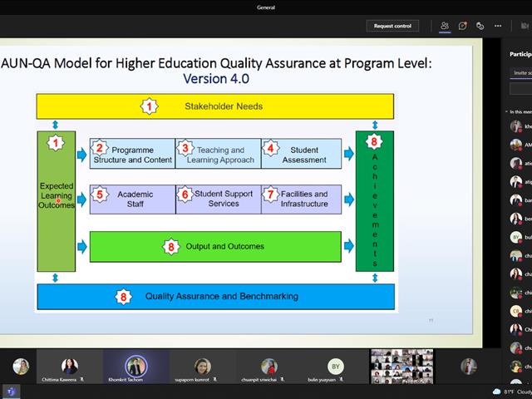
Task: Click the muted mic icon beside Chittima Kaweera
Action: pos(81,379)
